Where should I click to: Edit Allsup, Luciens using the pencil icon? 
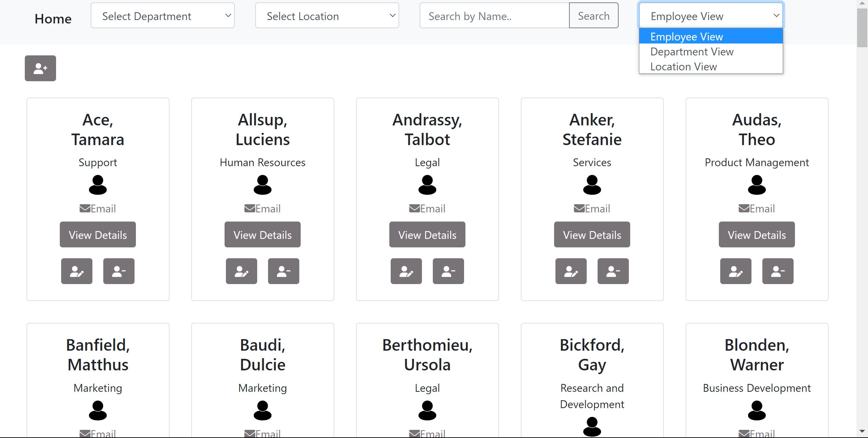coord(241,271)
